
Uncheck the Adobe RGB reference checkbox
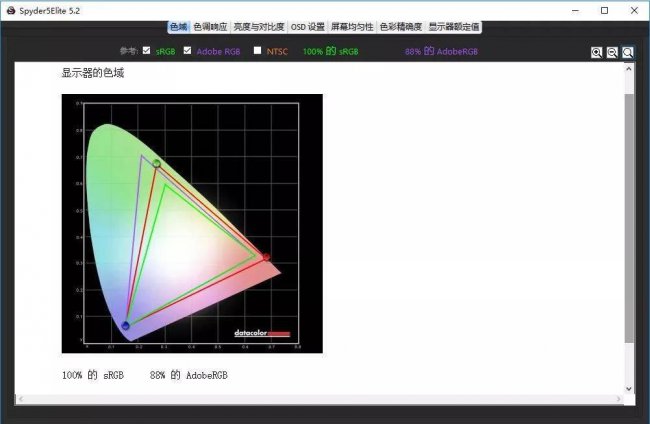pyautogui.click(x=187, y=50)
